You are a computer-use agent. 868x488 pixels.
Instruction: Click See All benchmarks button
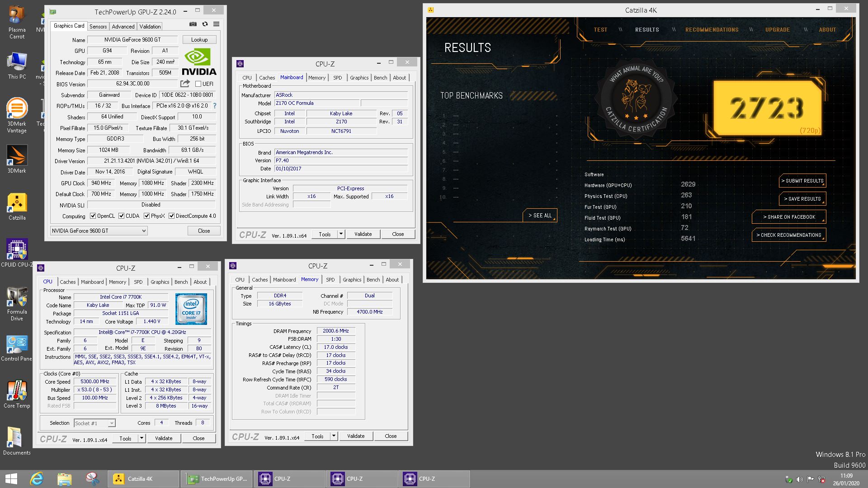[540, 216]
